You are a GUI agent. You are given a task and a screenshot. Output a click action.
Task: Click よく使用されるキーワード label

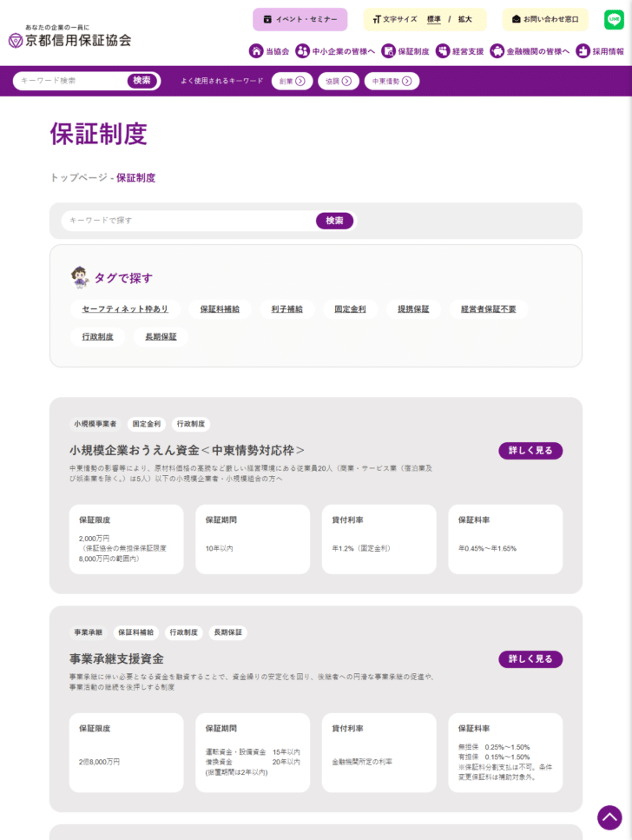[x=221, y=81]
